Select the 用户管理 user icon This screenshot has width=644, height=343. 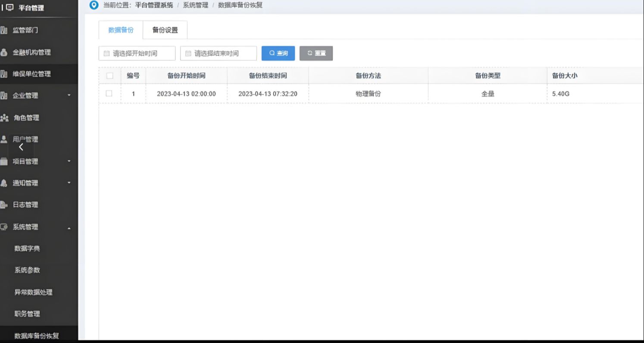point(5,139)
